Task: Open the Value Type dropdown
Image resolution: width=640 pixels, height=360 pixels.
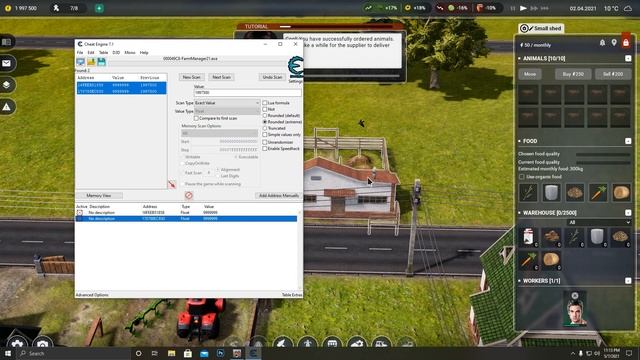Action: point(227,111)
